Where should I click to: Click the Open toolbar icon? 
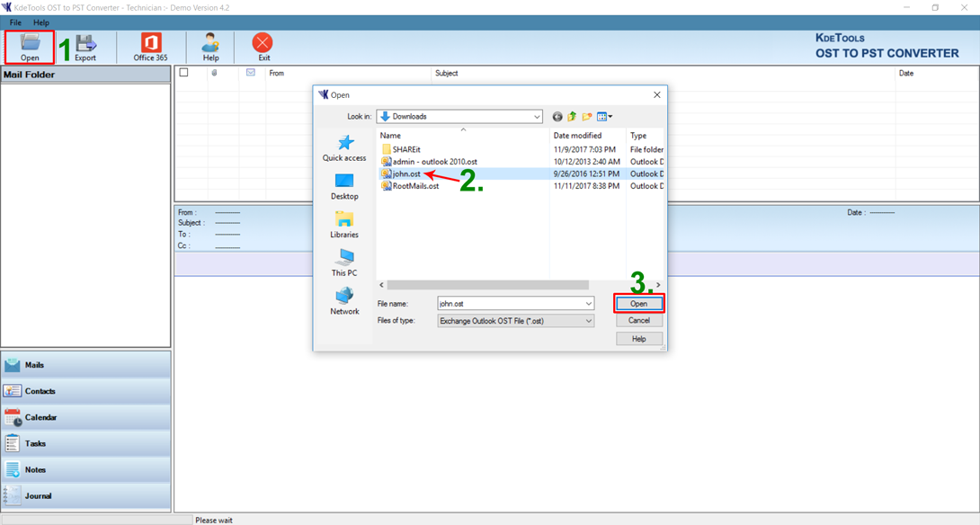click(30, 47)
